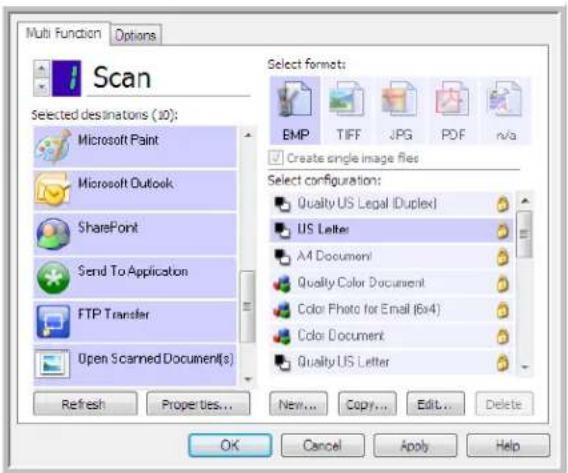Select the Quality US Letter configuration
This screenshot has width=568, height=473.
coord(391,362)
